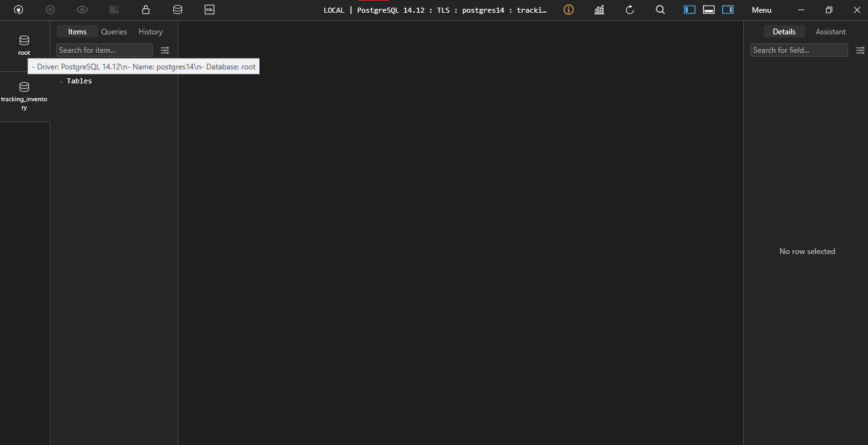Open item filter settings icon
The image size is (868, 445).
pos(165,50)
